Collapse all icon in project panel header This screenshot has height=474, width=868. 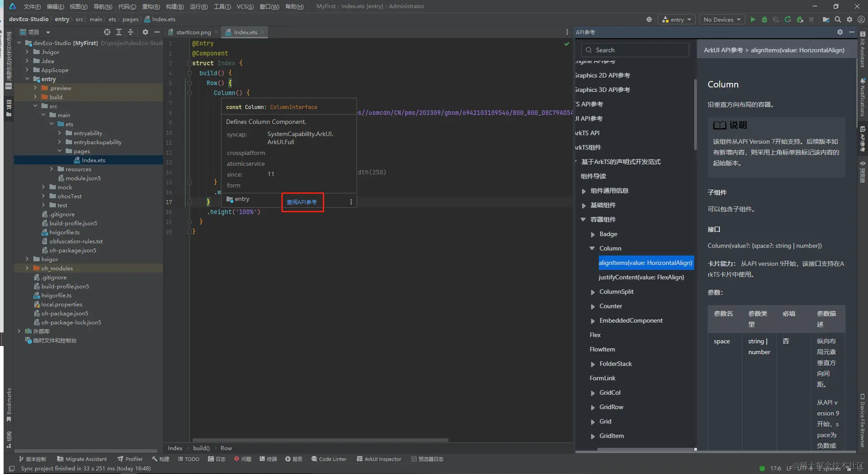(131, 32)
